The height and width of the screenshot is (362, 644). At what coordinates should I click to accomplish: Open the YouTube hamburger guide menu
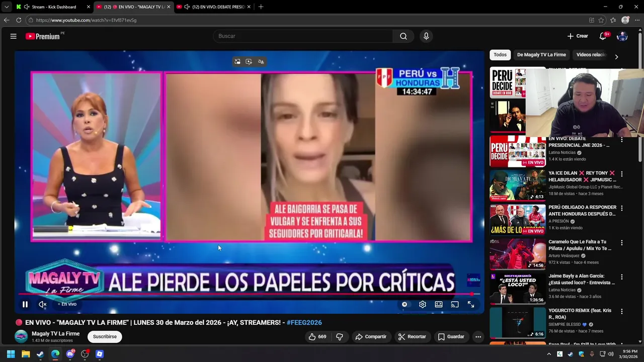14,36
